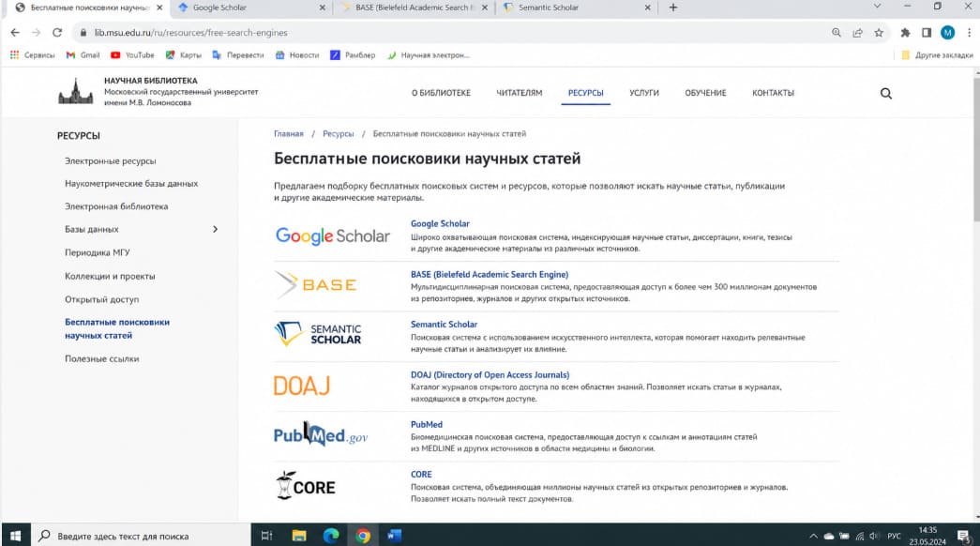The image size is (980, 546).
Task: Open the PubMed title link
Action: click(427, 424)
